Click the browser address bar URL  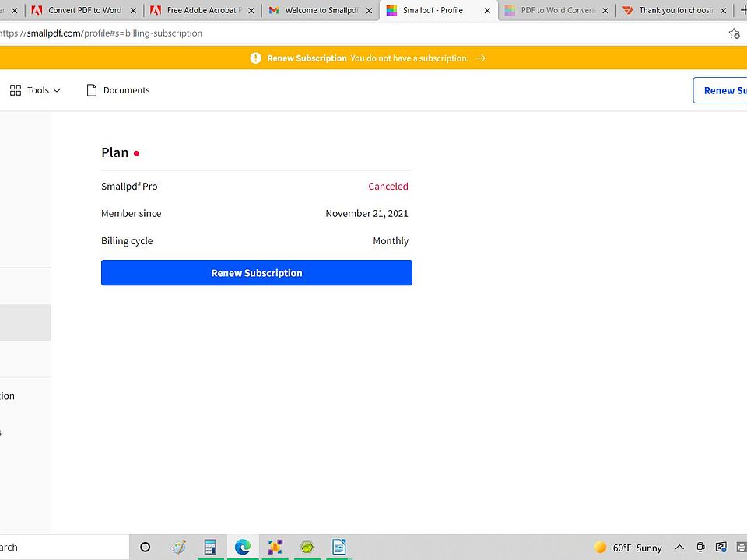pyautogui.click(x=101, y=33)
